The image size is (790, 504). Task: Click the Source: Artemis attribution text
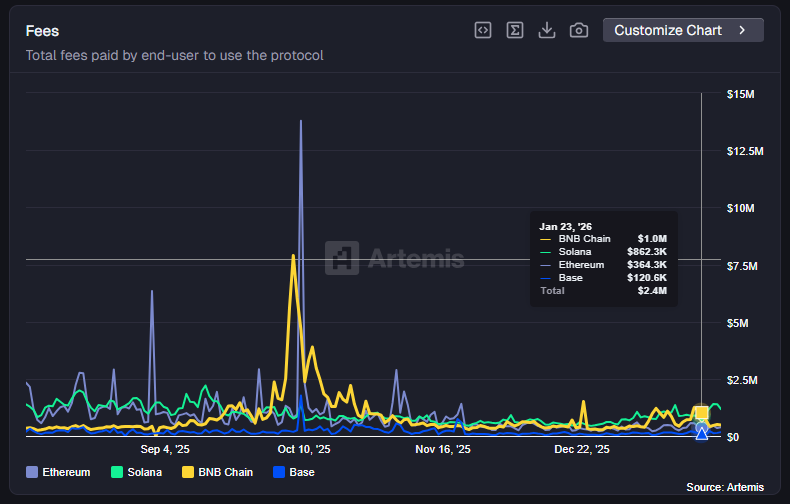(724, 487)
